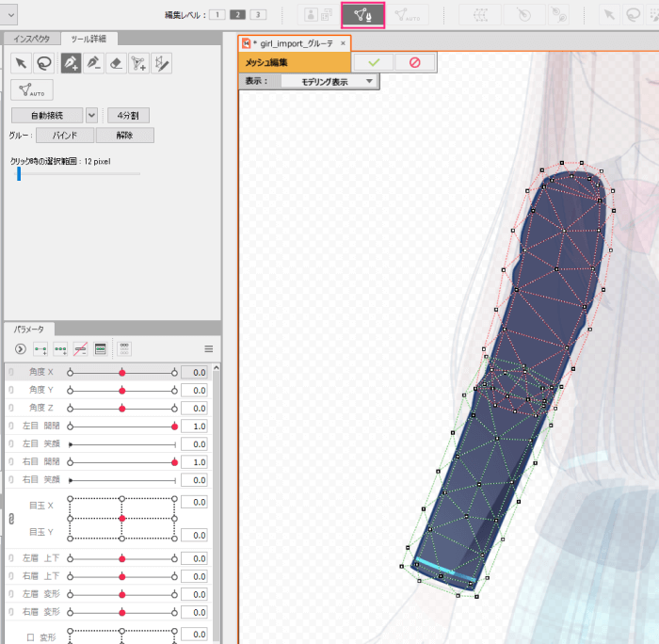This screenshot has width=659, height=644.
Task: Expand the dropdown arrow beside 自動接続
Action: click(x=91, y=115)
